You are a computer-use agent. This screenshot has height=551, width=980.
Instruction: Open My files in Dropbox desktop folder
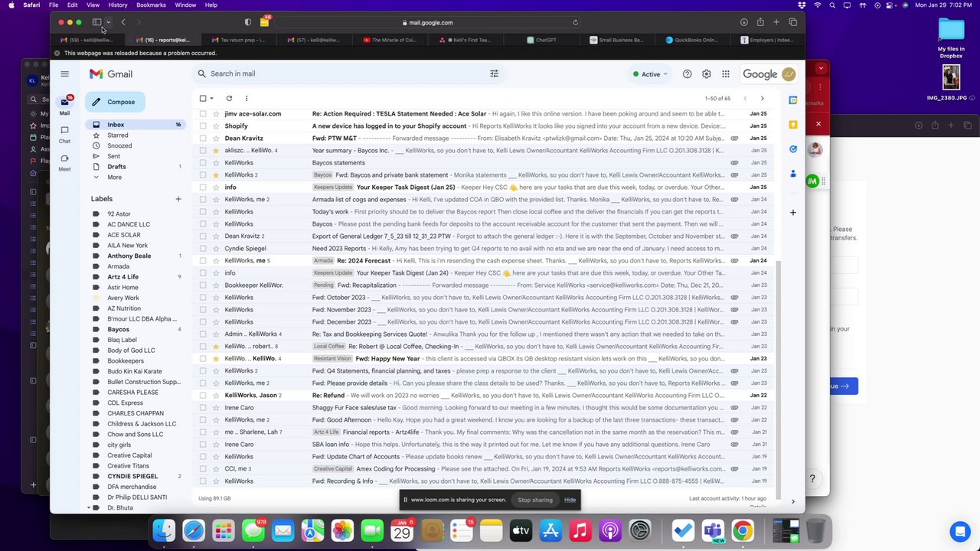coord(951,38)
